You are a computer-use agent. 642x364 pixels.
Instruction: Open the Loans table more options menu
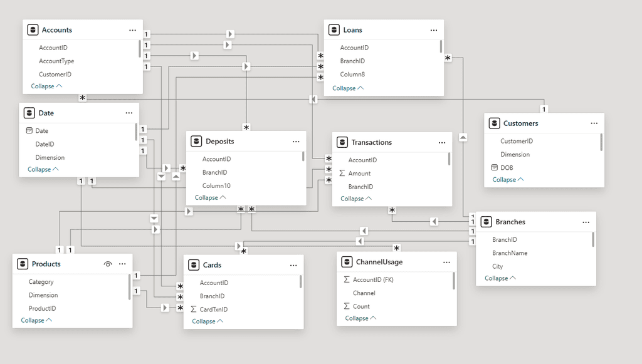pyautogui.click(x=434, y=30)
